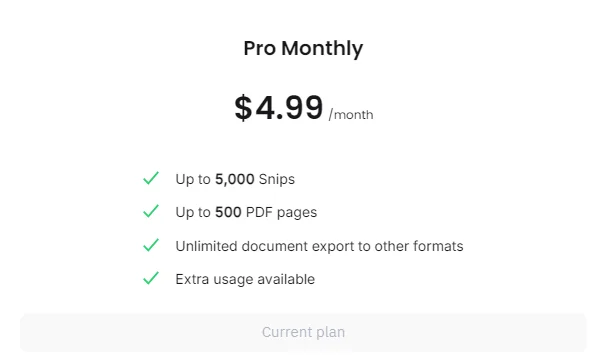Click the $4.99 price figure

pos(279,107)
